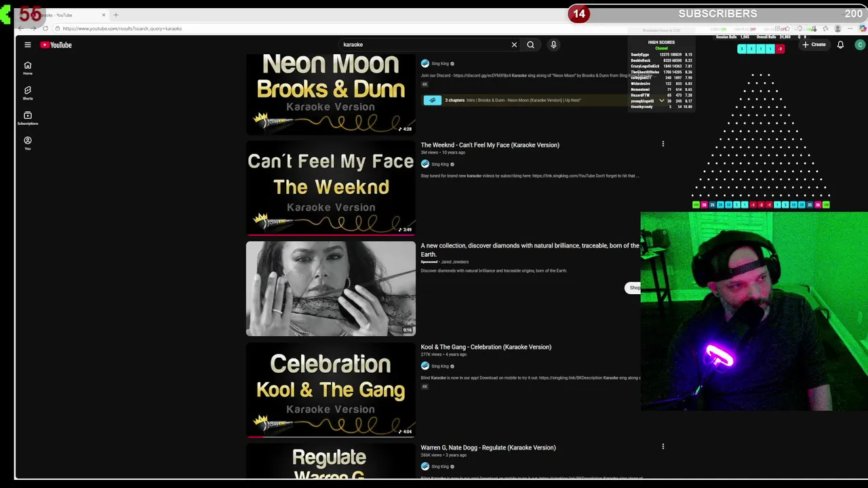Open Can't Feel My Face thumbnail
The height and width of the screenshot is (488, 868).
pos(331,188)
